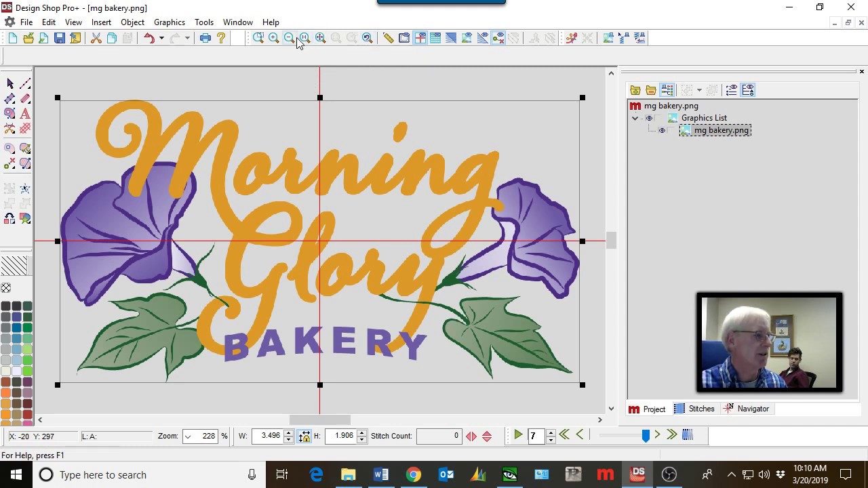Open Google Chrome from the taskbar

click(x=413, y=474)
